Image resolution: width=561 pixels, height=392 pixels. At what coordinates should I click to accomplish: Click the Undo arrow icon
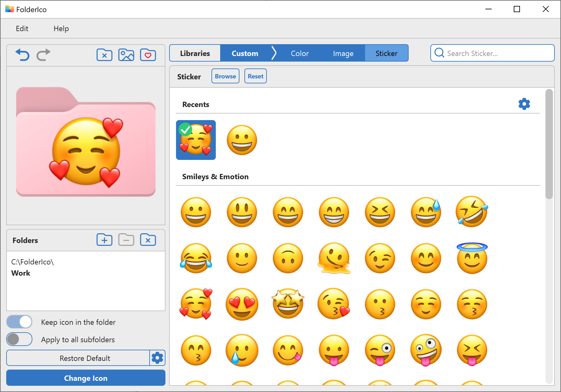coord(22,55)
